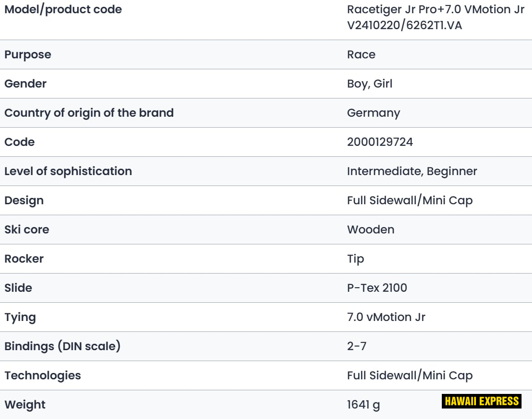Click the 7.0 vMotion Jr tying value
This screenshot has height=419, width=532.
click(x=386, y=317)
